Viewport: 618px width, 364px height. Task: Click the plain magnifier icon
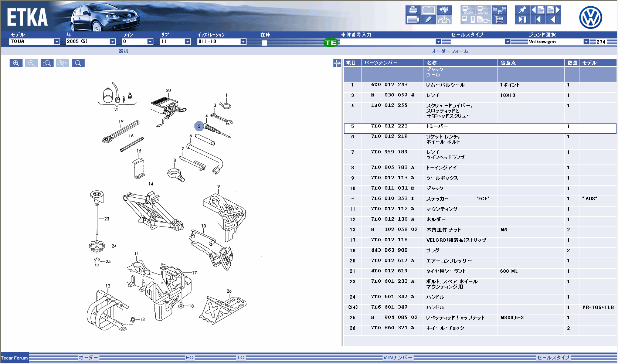coord(78,63)
